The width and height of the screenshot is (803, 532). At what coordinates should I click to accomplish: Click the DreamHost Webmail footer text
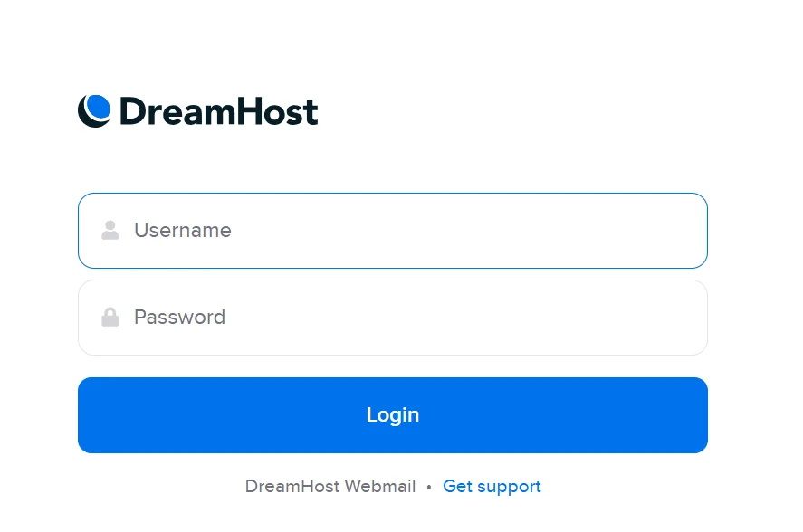tap(330, 486)
